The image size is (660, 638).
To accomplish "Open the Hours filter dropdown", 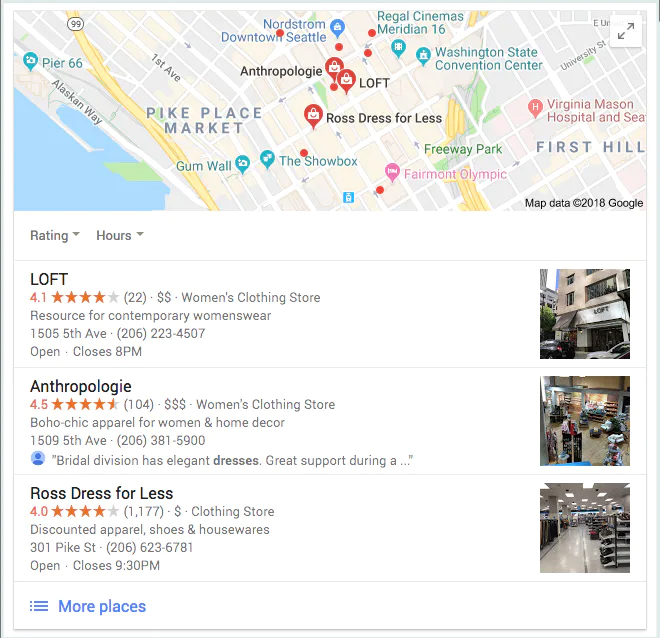I will click(x=120, y=235).
